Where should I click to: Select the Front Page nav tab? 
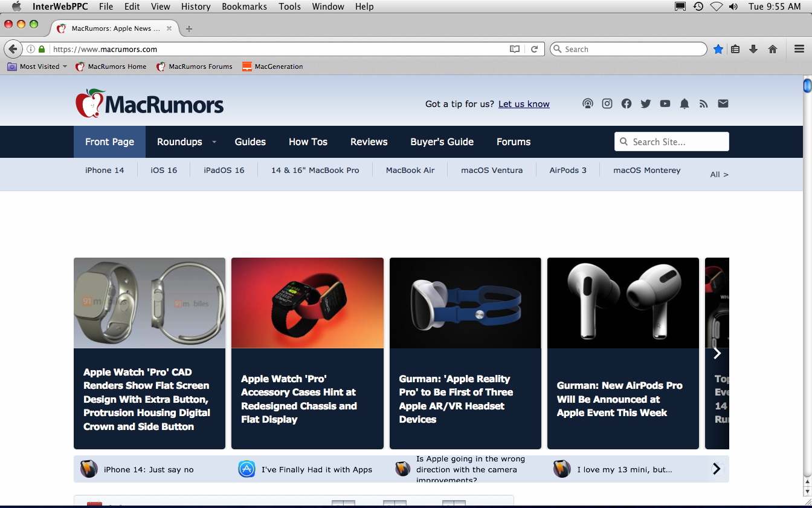(x=109, y=142)
